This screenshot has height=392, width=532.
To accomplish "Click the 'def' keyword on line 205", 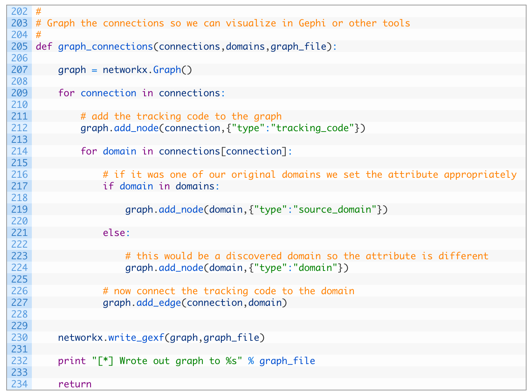I will [x=44, y=47].
